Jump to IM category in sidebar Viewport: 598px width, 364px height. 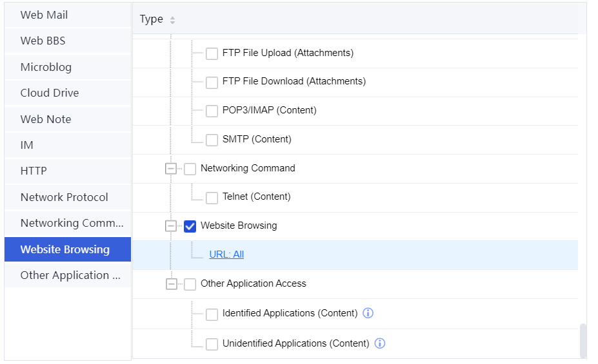27,145
